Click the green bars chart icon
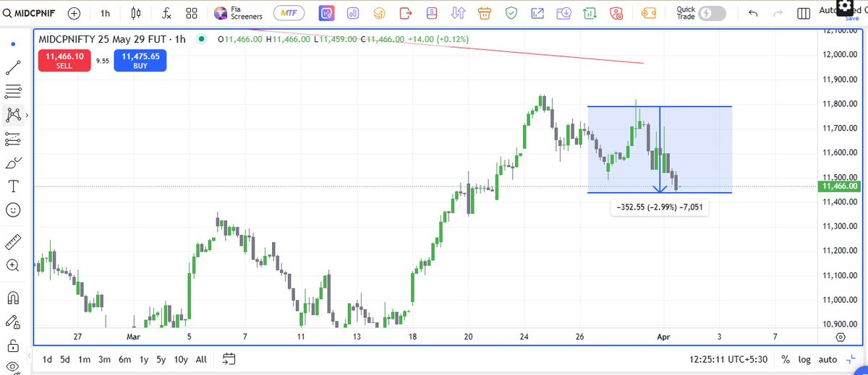This screenshot has width=868, height=375. click(x=590, y=13)
